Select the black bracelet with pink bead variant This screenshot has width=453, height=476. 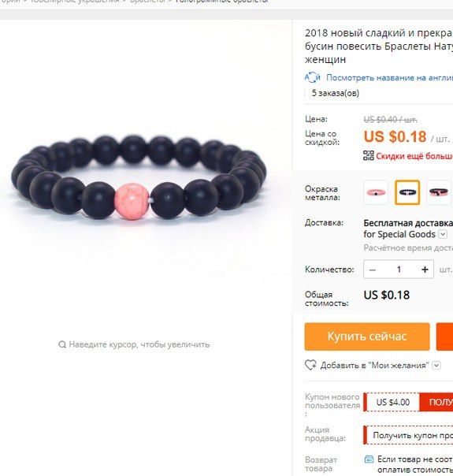point(407,192)
